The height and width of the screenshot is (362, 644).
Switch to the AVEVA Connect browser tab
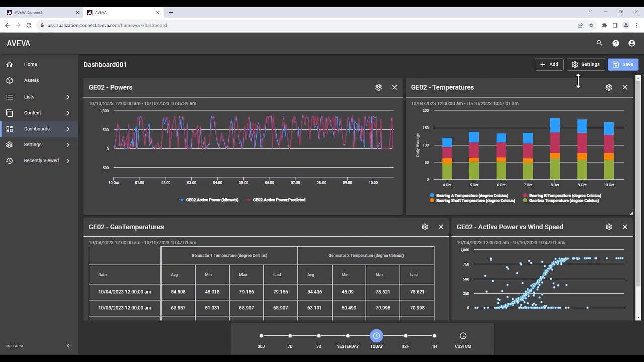click(x=42, y=12)
